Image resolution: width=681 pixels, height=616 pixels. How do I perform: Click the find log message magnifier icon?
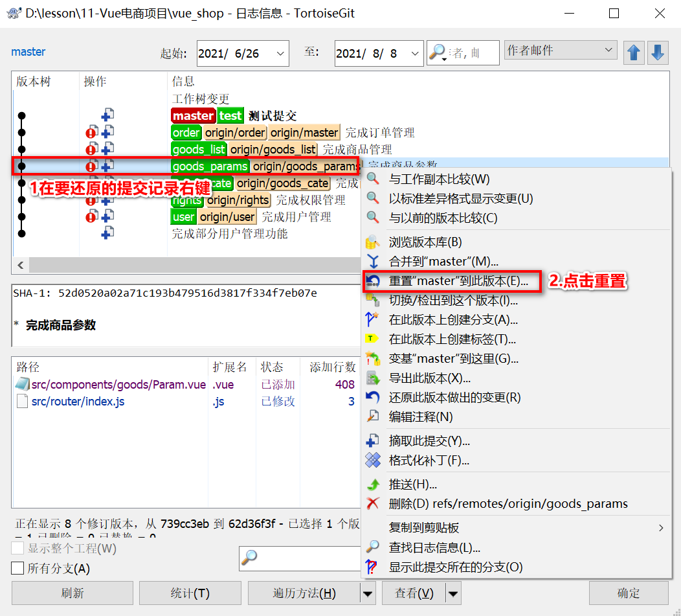(x=373, y=547)
